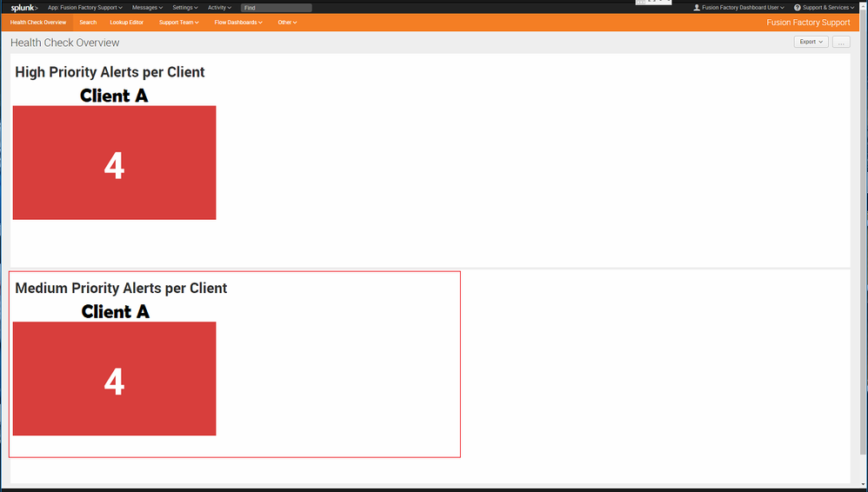Image resolution: width=868 pixels, height=492 pixels.
Task: Click the Support & Services help icon
Action: click(x=797, y=7)
